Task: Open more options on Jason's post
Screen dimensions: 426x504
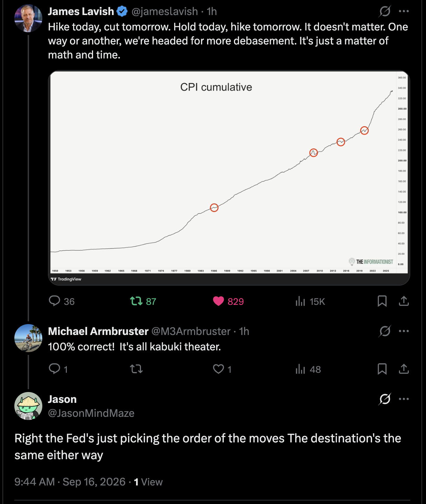Action: tap(404, 399)
